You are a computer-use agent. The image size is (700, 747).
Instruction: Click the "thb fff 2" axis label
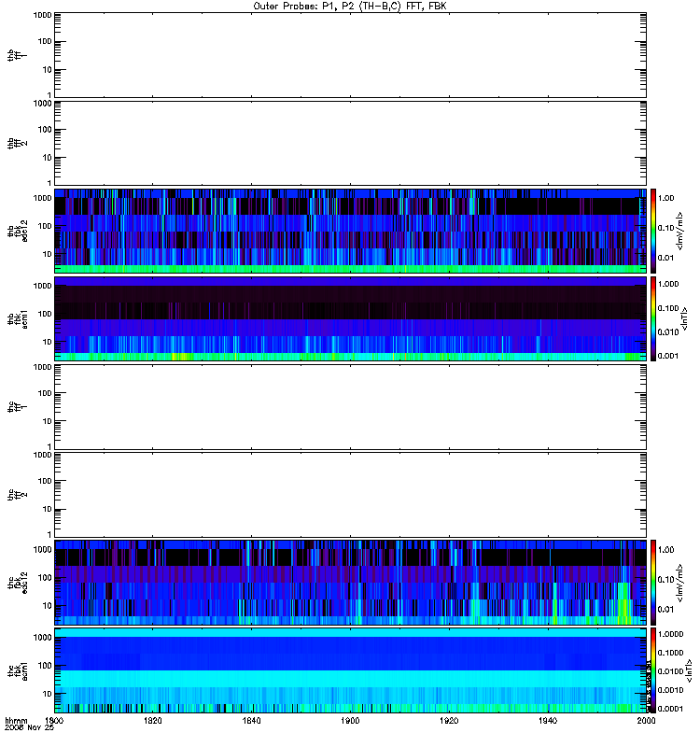point(17,143)
